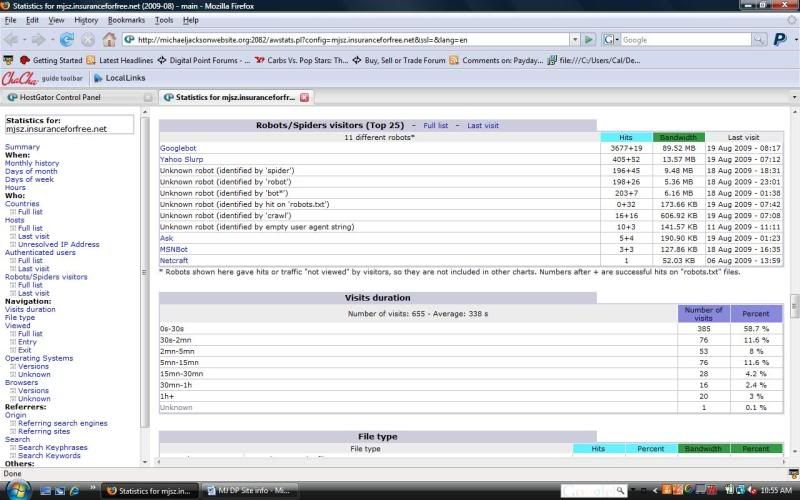Click the Ask robot link
The image size is (800, 500).
(x=166, y=238)
